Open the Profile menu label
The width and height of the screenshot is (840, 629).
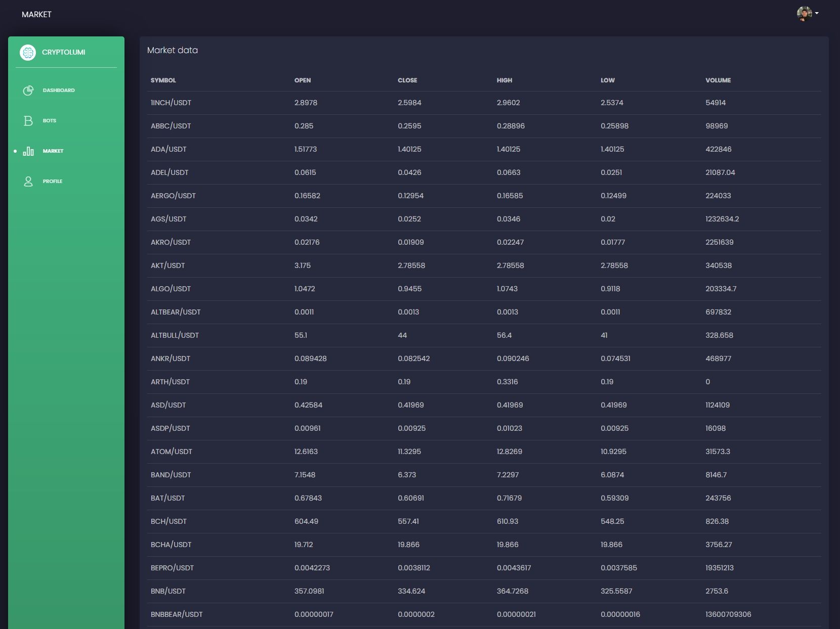(x=53, y=181)
